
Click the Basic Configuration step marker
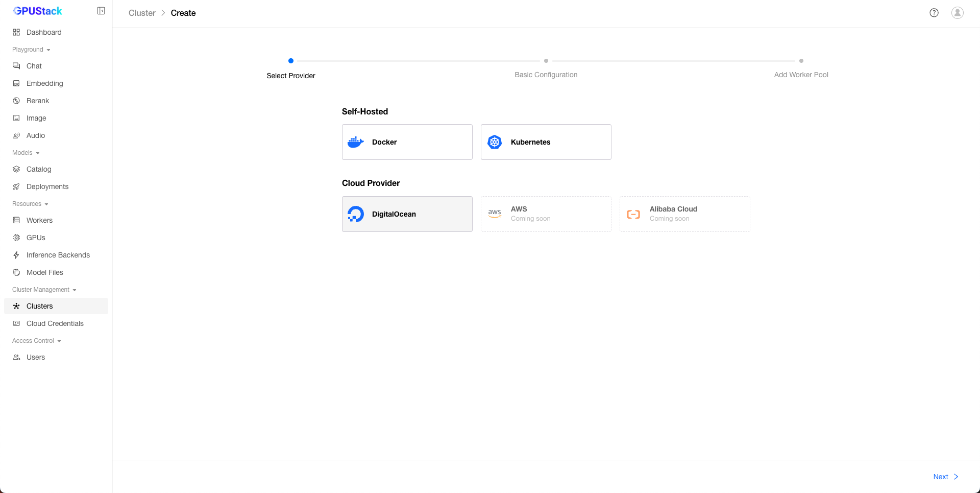coord(546,61)
